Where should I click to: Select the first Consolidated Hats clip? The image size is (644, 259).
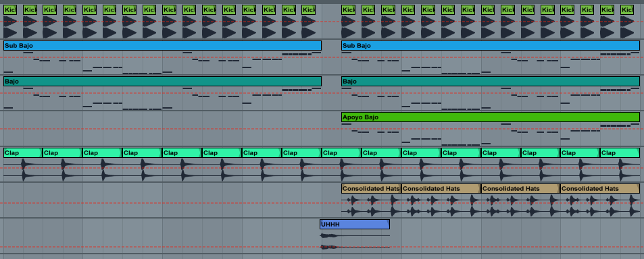[371, 188]
